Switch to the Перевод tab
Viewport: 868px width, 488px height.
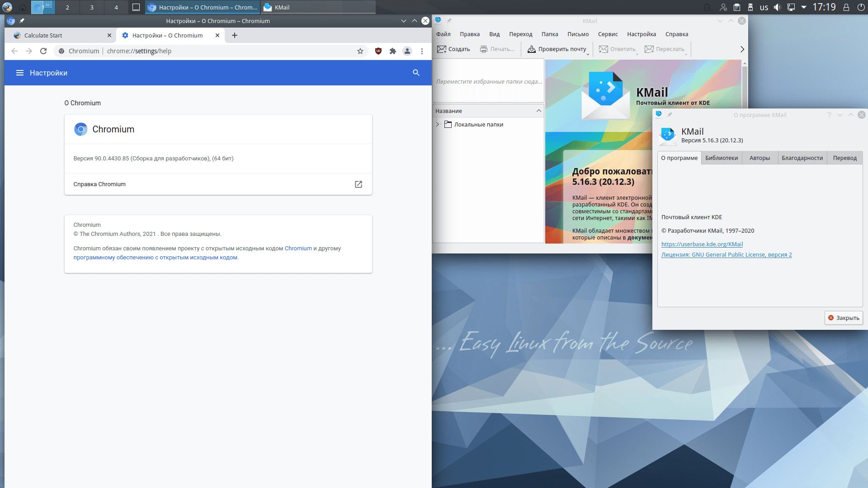pyautogui.click(x=844, y=158)
